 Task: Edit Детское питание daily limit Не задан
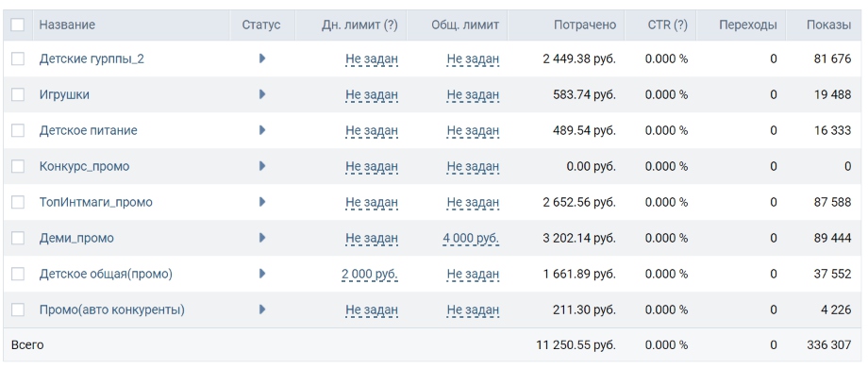coord(372,131)
